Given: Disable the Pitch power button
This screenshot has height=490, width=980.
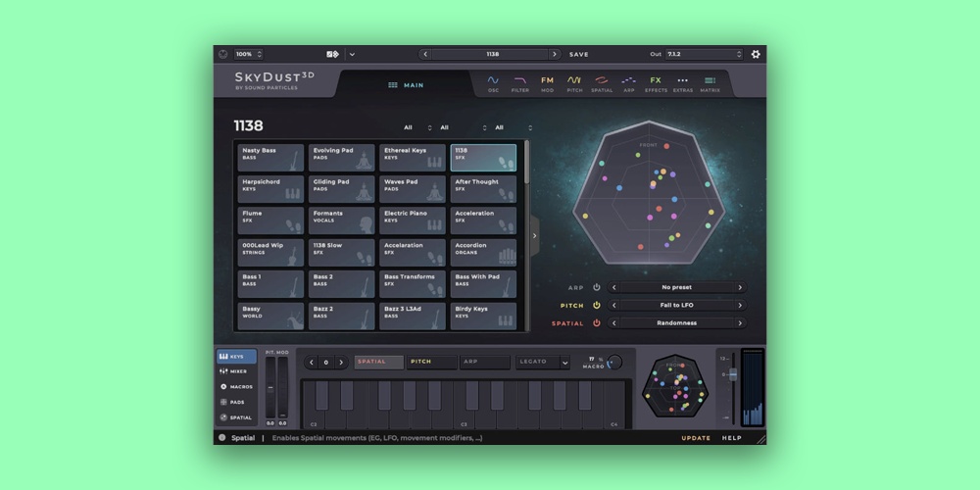Looking at the screenshot, I should coord(596,305).
